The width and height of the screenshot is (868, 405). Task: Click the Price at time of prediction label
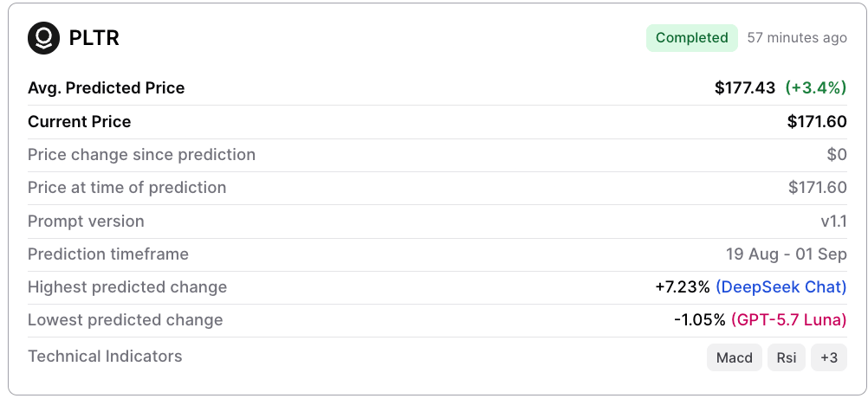point(126,188)
